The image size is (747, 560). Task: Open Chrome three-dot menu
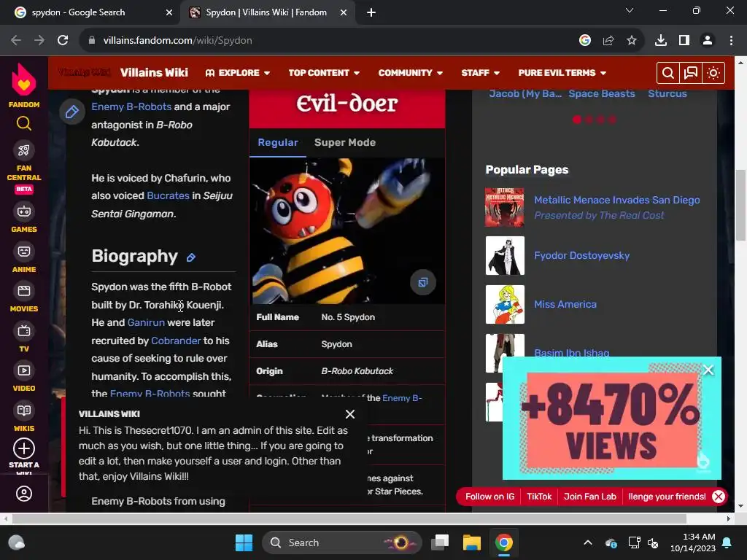[x=731, y=41]
